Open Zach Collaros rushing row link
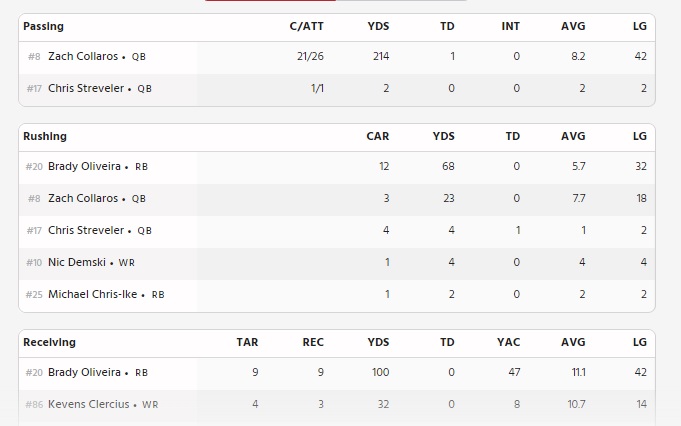This screenshot has width=681, height=426. [x=83, y=198]
